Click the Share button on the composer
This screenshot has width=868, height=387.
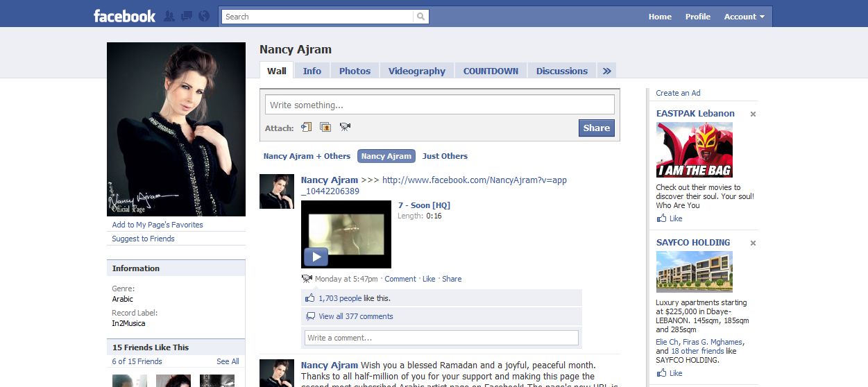coord(597,128)
